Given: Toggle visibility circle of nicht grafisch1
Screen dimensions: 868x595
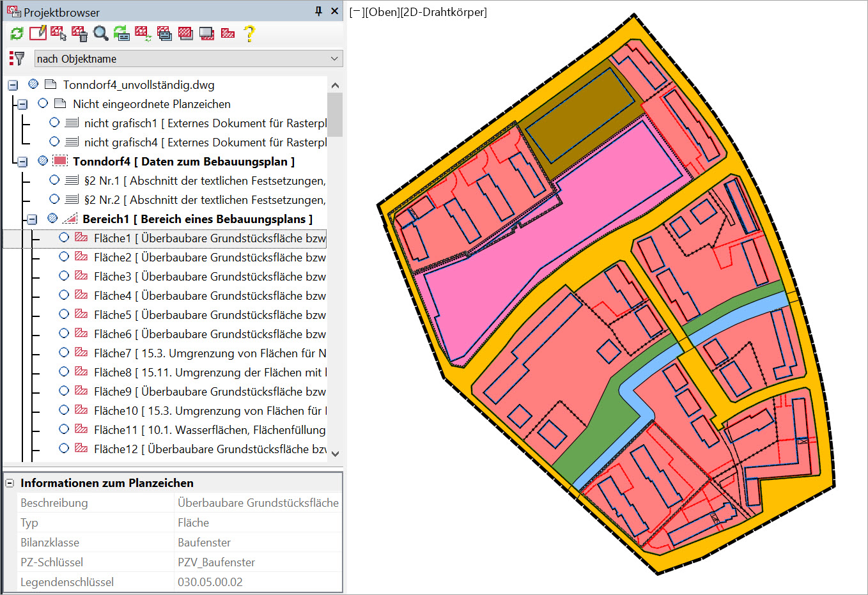Looking at the screenshot, I should tap(54, 123).
